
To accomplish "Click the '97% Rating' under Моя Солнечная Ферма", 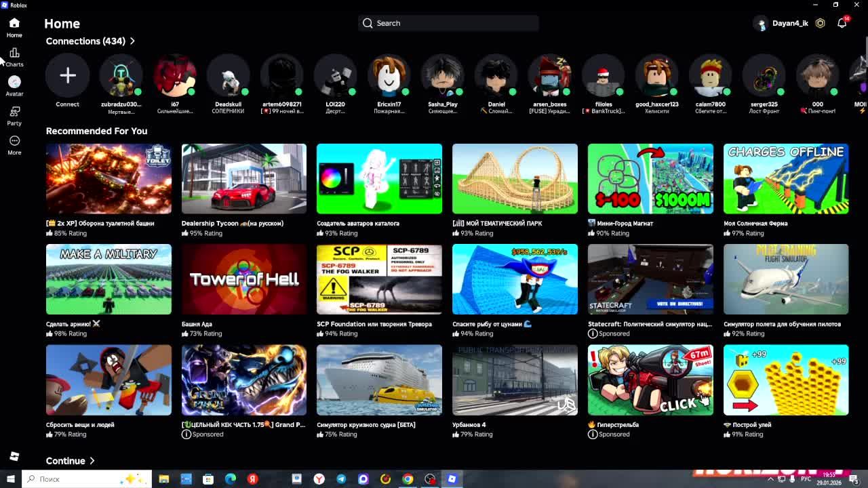I will click(744, 233).
